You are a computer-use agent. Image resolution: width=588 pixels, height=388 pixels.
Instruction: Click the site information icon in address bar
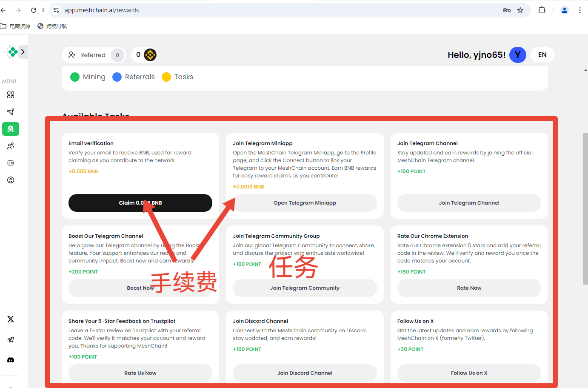pyautogui.click(x=56, y=10)
